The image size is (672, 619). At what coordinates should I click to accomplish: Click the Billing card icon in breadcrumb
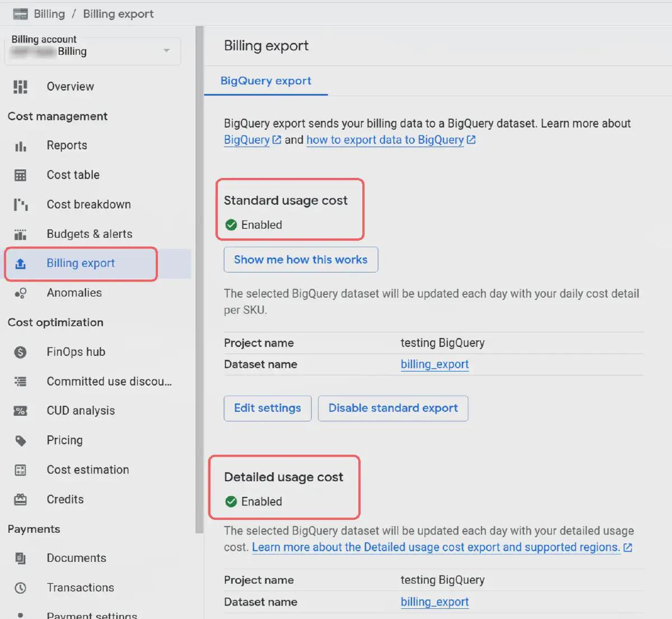[x=20, y=14]
